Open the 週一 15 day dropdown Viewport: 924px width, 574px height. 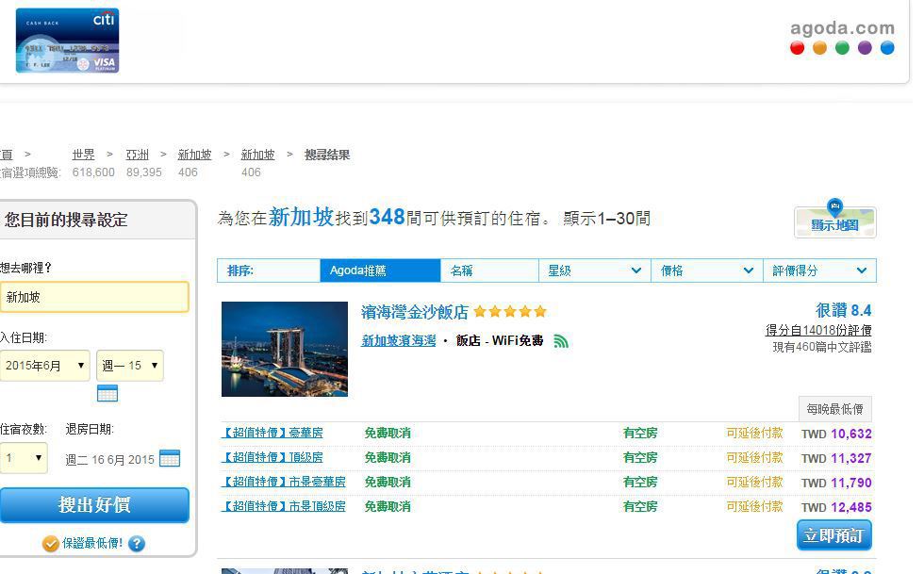130,366
